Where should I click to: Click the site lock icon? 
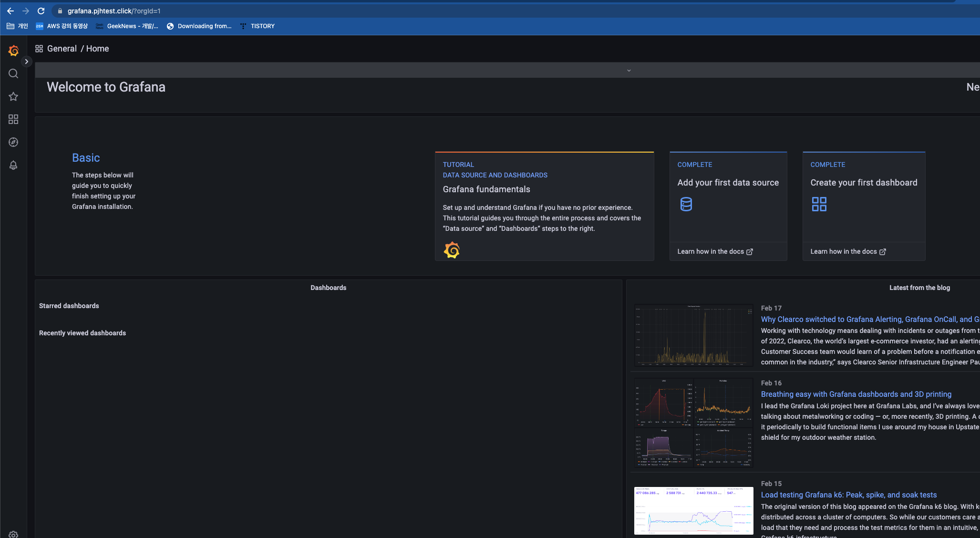click(60, 11)
